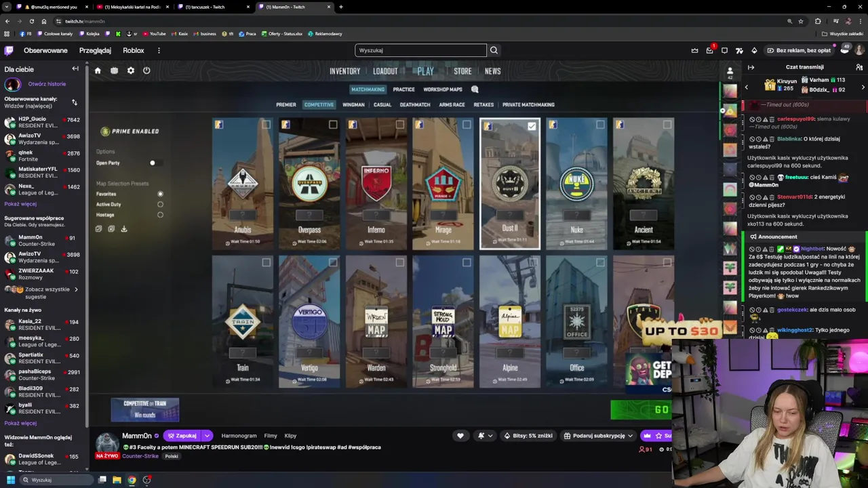Expand the Zapukaj dropdown arrow

207,436
